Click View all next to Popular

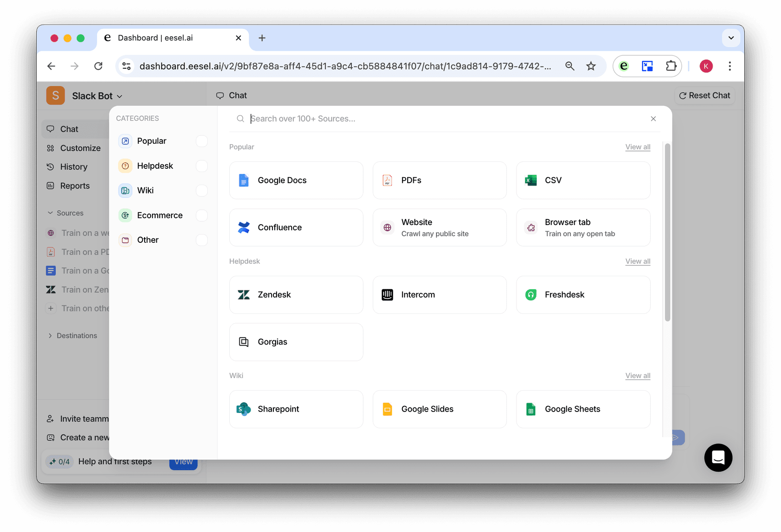[637, 146]
